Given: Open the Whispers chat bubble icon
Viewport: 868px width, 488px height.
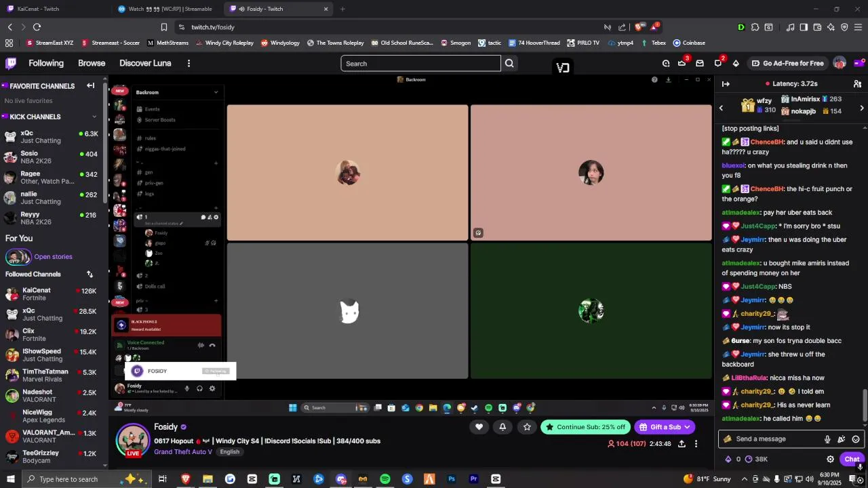Looking at the screenshot, I should (x=717, y=63).
